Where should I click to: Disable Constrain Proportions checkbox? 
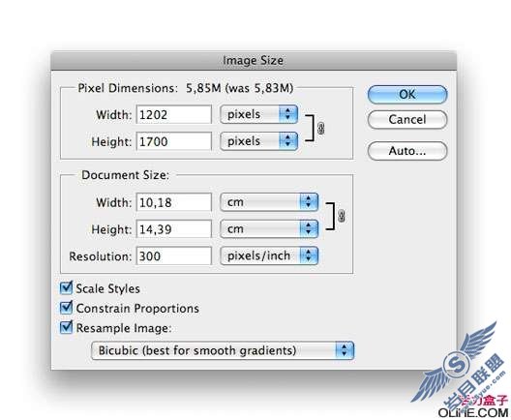tap(66, 308)
